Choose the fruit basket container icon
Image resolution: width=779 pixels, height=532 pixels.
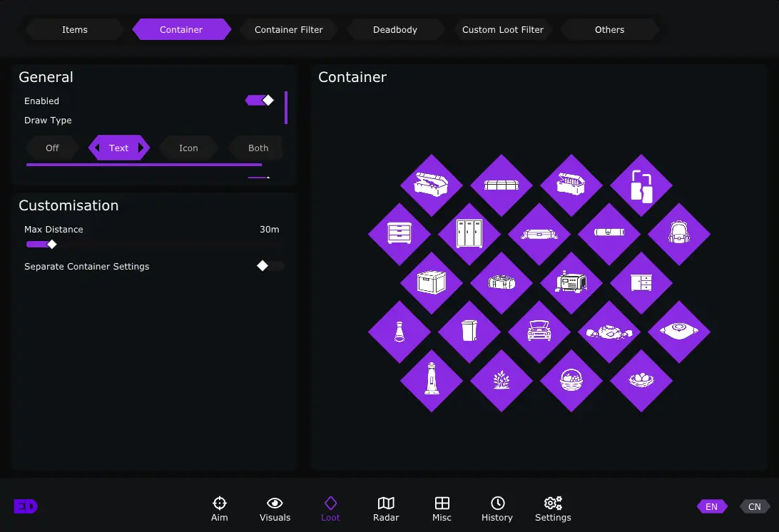pos(571,380)
